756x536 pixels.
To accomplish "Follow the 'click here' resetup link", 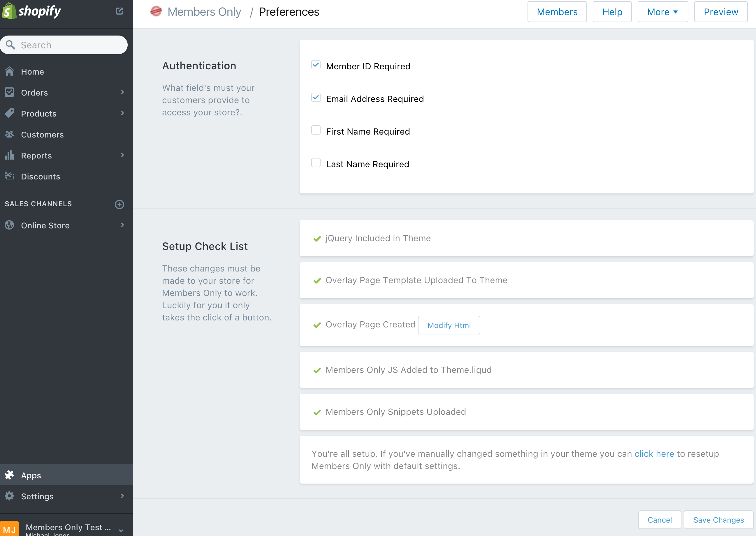I will pos(654,454).
